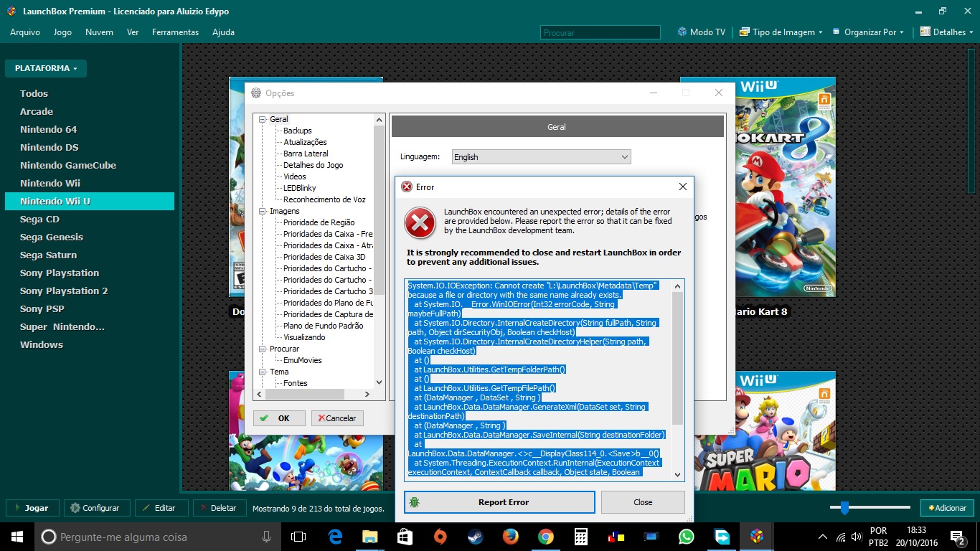Click Editar pencil button
This screenshot has width=980, height=551.
point(161,508)
